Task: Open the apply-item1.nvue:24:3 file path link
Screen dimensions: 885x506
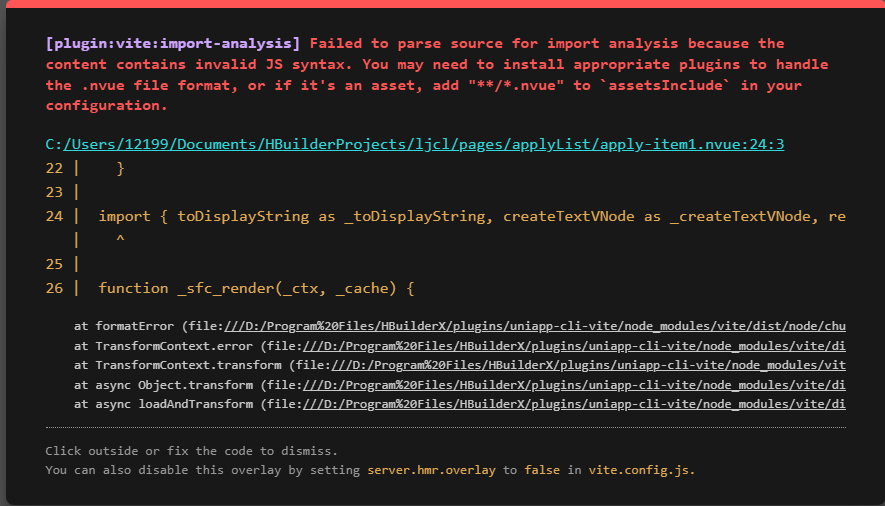Action: click(x=423, y=144)
